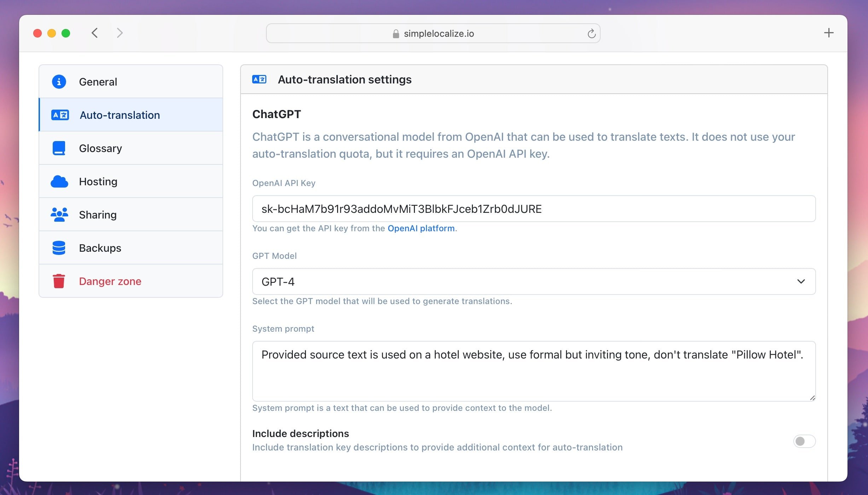The image size is (868, 495).
Task: Click the Include descriptions label
Action: tap(301, 433)
